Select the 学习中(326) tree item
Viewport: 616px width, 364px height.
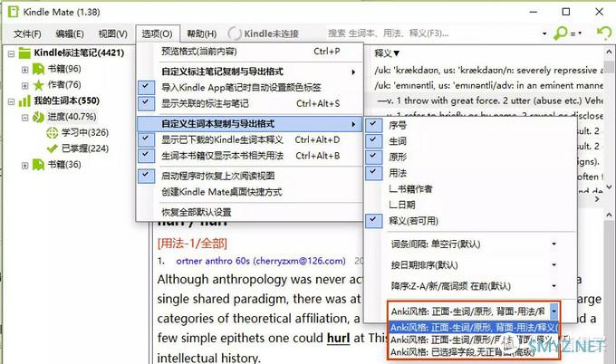(x=85, y=133)
